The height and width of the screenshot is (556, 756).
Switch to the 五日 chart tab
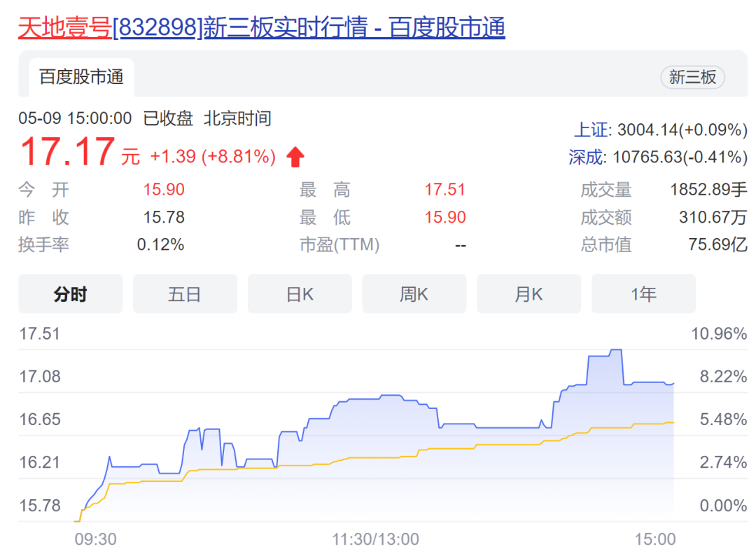click(x=185, y=294)
